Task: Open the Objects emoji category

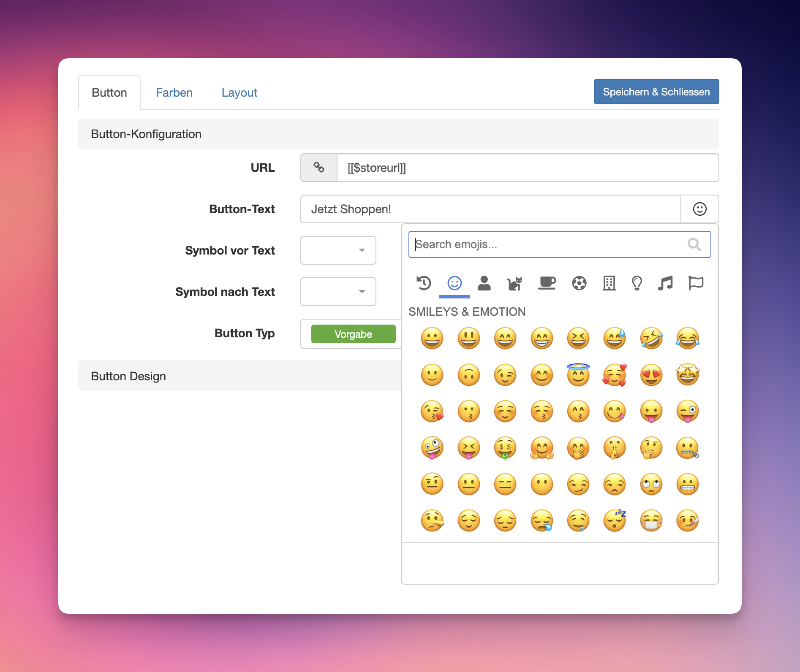Action: tap(637, 283)
